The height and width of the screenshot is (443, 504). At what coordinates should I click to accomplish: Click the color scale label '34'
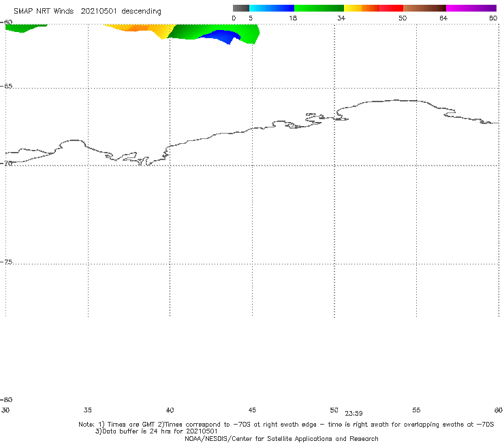[x=341, y=18]
